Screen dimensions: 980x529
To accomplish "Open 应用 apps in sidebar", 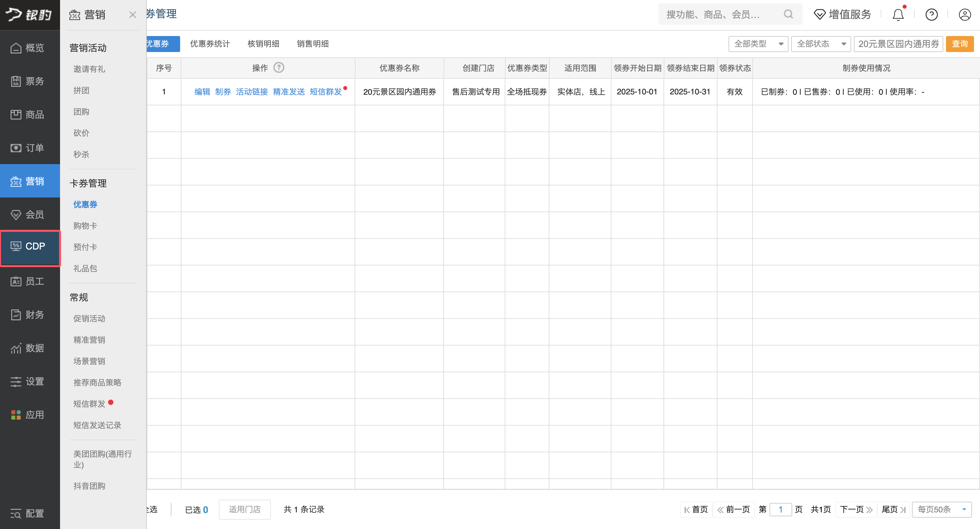I will point(30,415).
